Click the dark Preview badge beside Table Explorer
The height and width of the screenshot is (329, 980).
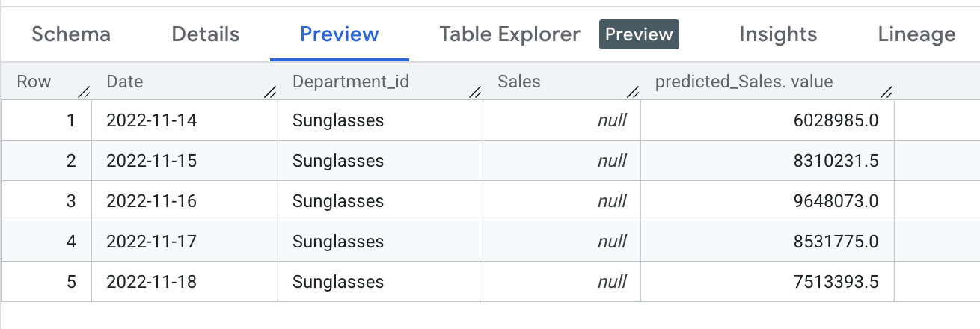tap(639, 34)
